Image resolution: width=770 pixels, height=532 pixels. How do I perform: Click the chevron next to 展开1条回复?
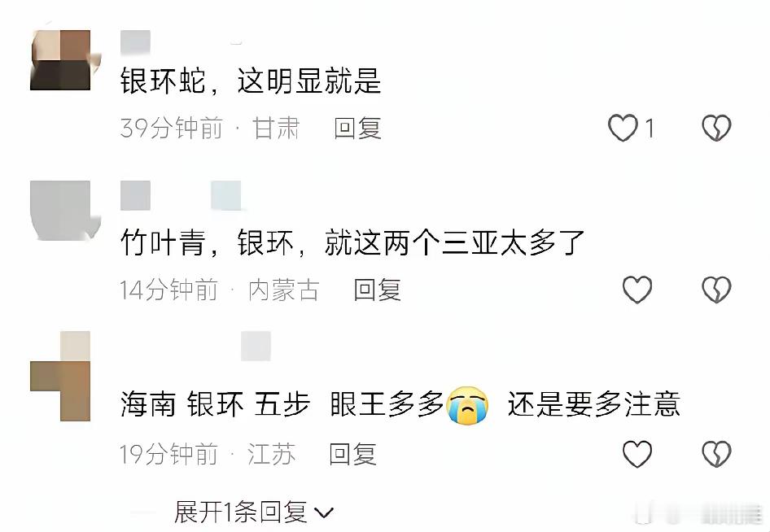click(x=324, y=514)
